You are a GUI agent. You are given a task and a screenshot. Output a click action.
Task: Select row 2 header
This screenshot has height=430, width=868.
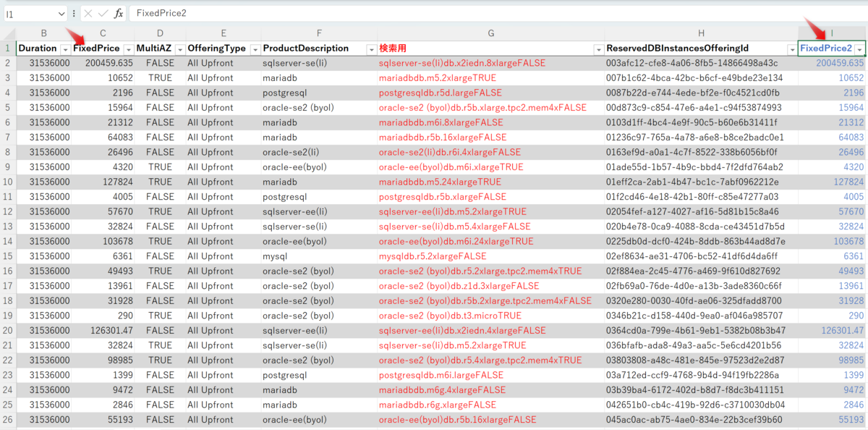tap(8, 63)
